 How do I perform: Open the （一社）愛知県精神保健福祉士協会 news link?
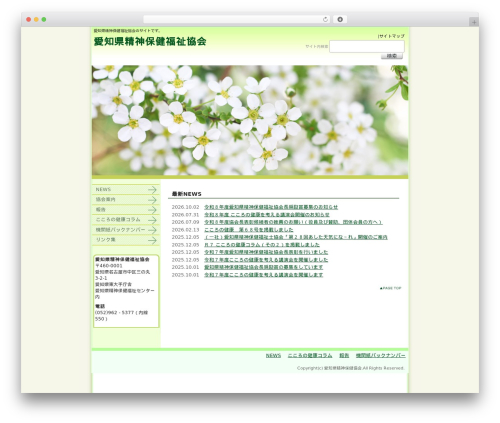(x=296, y=237)
